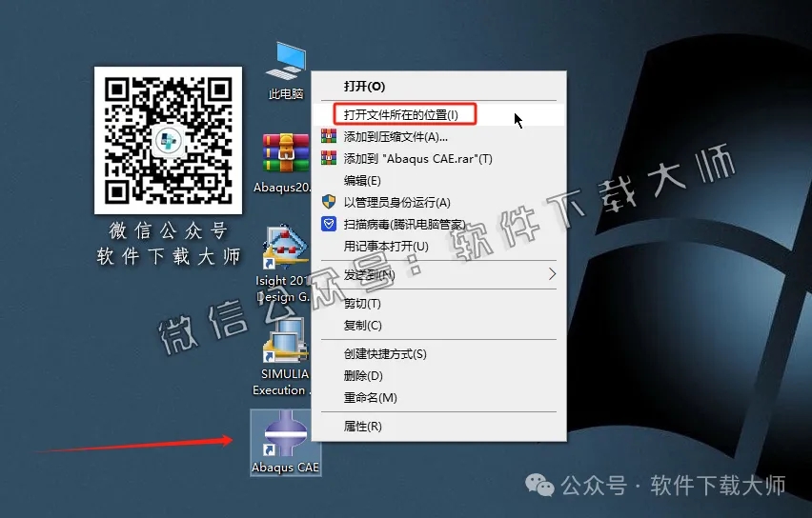
Task: Select the Isight Design Gateway shortcut
Action: pos(284,264)
